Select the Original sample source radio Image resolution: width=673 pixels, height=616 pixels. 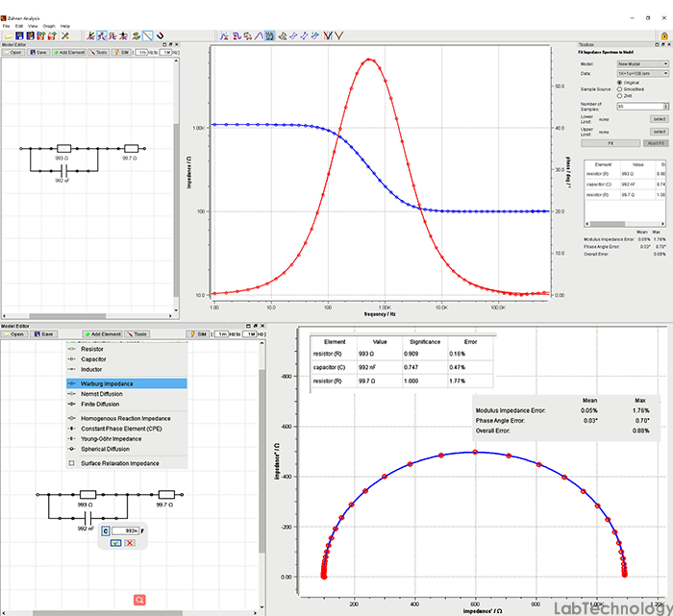point(619,83)
